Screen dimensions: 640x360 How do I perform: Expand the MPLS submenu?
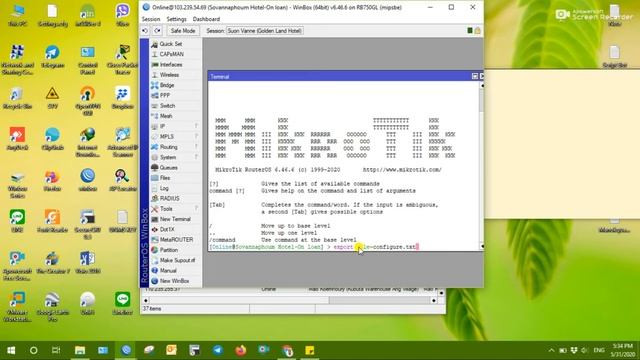176,136
